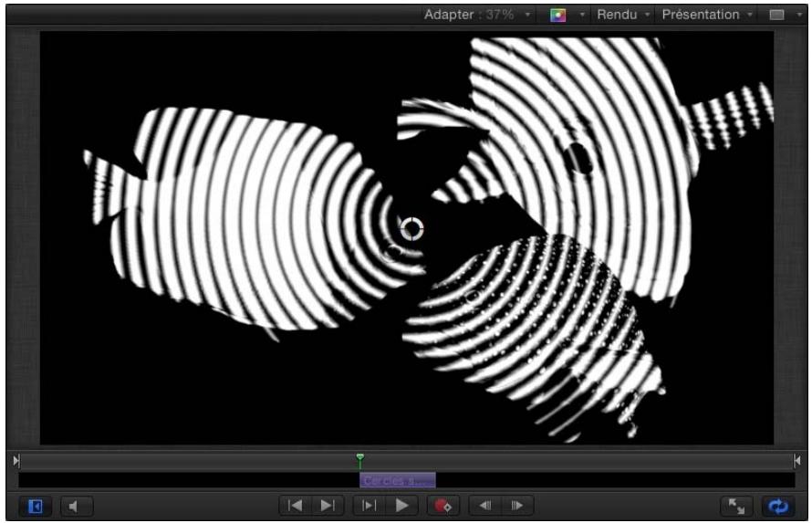Select the circular center point control on canvas

411,229
